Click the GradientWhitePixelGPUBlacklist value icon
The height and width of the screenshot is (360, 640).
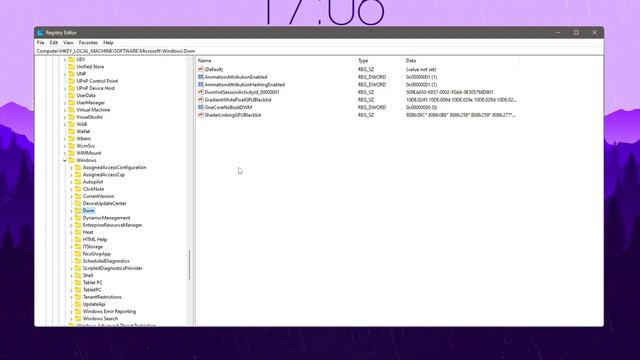point(200,100)
